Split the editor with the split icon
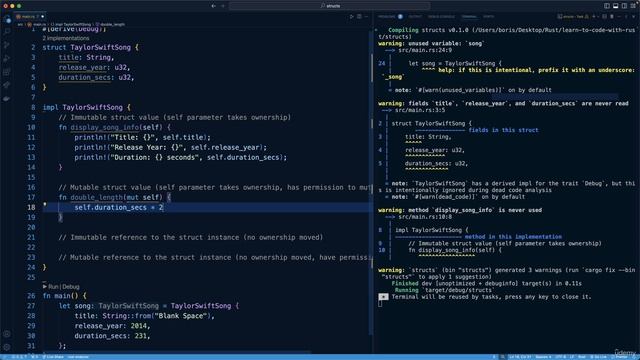Screen dimensions: 640x360 [x=359, y=17]
